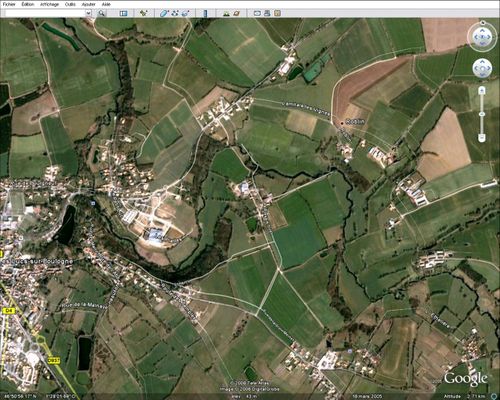Pan map up with move joystick arrow
The height and width of the screenshot is (400, 500).
[482, 63]
